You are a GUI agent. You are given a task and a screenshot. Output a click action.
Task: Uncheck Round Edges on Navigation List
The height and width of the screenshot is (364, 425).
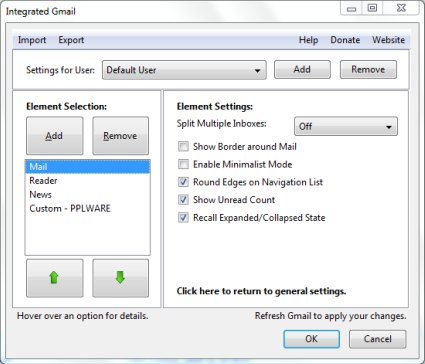pos(183,182)
